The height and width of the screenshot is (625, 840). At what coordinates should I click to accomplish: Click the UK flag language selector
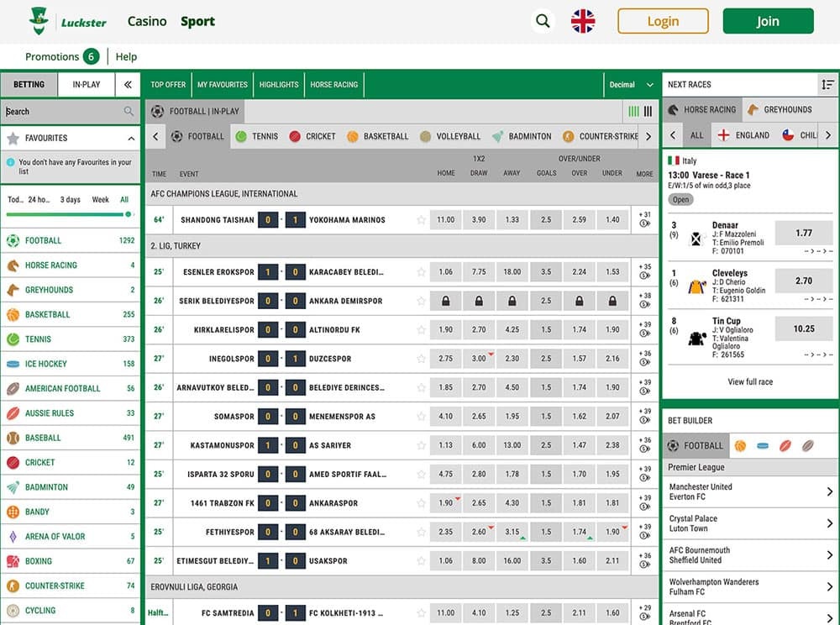pos(583,22)
